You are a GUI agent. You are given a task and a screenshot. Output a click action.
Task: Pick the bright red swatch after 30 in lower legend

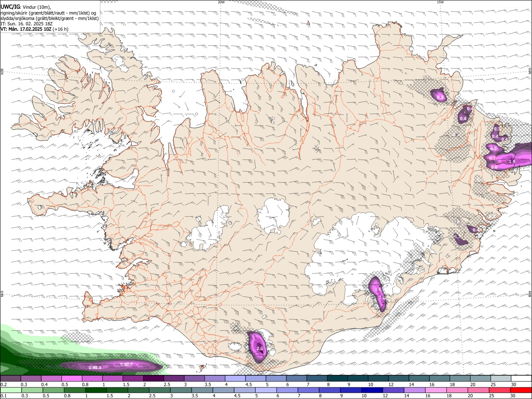point(521,390)
